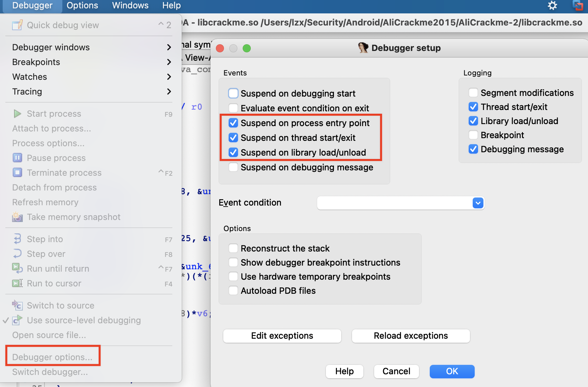
Task: Enable Suspend on debugging start checkbox
Action: [233, 93]
